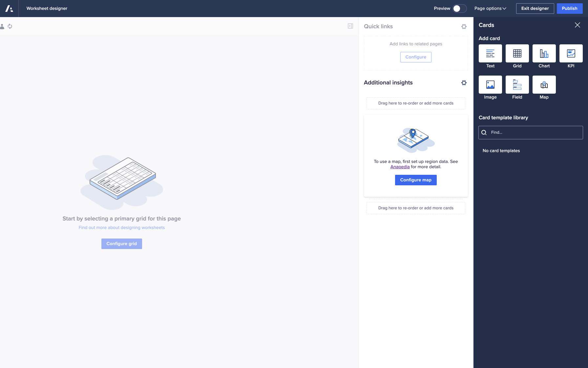Click the refresh sync icon
Image resolution: width=588 pixels, height=368 pixels.
[x=10, y=26]
